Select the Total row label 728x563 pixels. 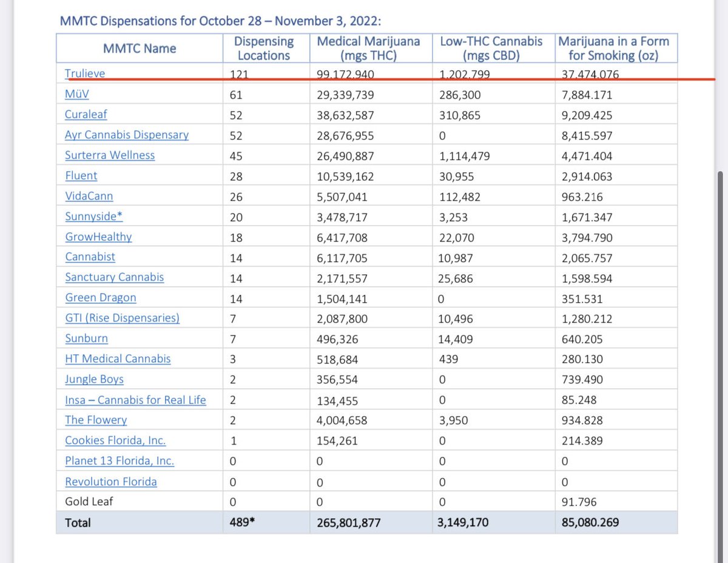(x=78, y=522)
